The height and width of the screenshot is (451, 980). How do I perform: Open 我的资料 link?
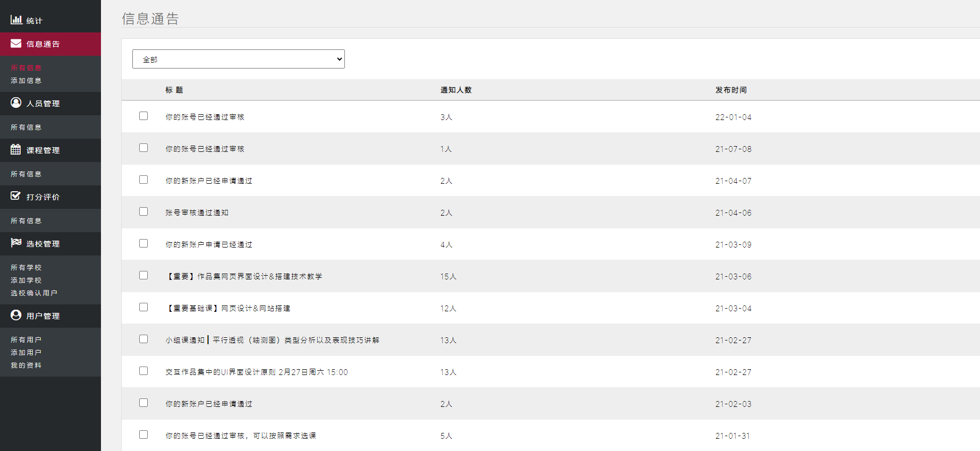pyautogui.click(x=26, y=365)
